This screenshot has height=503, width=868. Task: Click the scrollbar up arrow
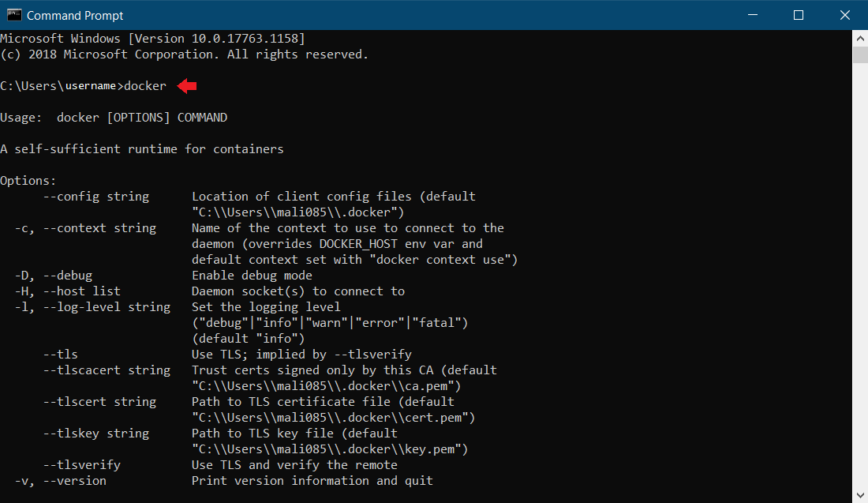point(860,38)
